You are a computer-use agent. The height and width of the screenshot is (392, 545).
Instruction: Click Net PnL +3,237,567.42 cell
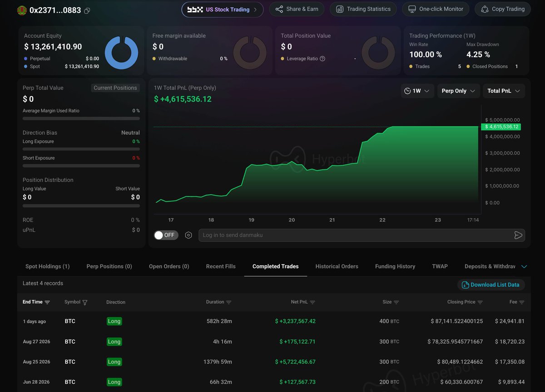(295, 321)
